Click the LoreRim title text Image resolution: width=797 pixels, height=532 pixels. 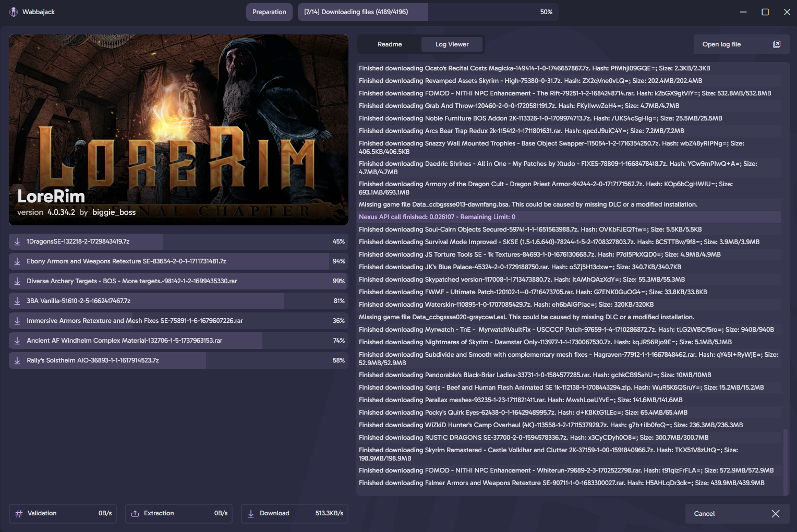point(51,197)
